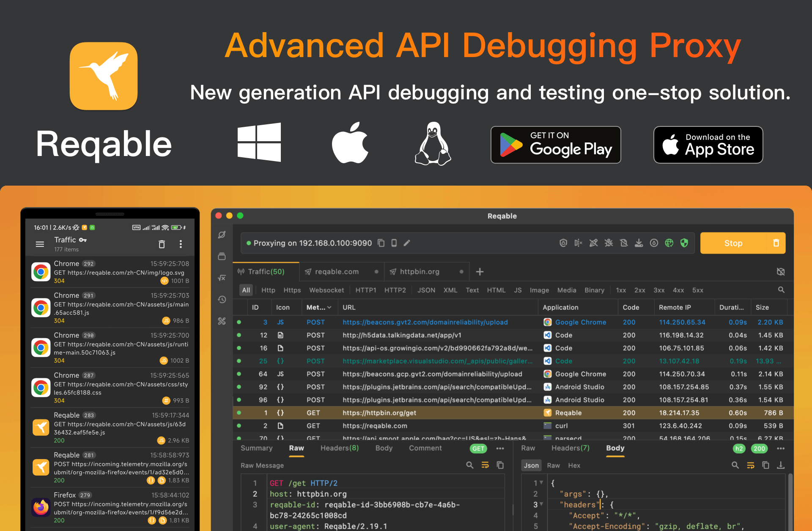Toggle the JSON traffic filter
The height and width of the screenshot is (531, 812).
[426, 290]
